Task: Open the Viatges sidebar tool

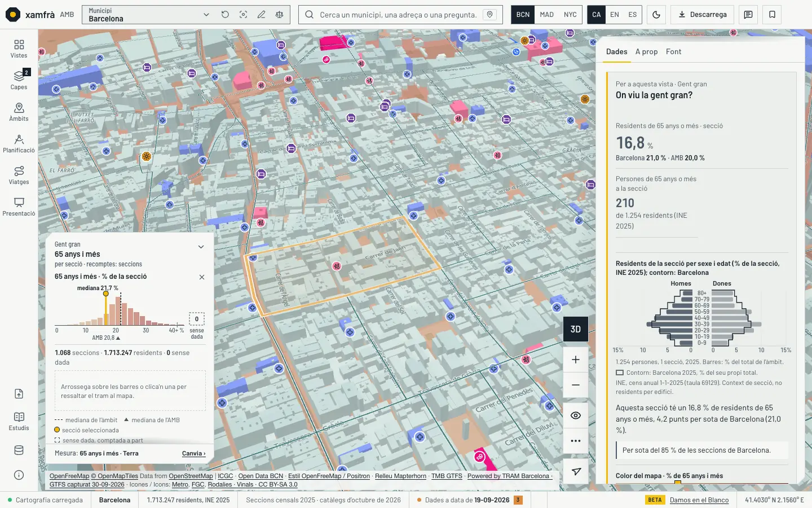Action: point(19,175)
